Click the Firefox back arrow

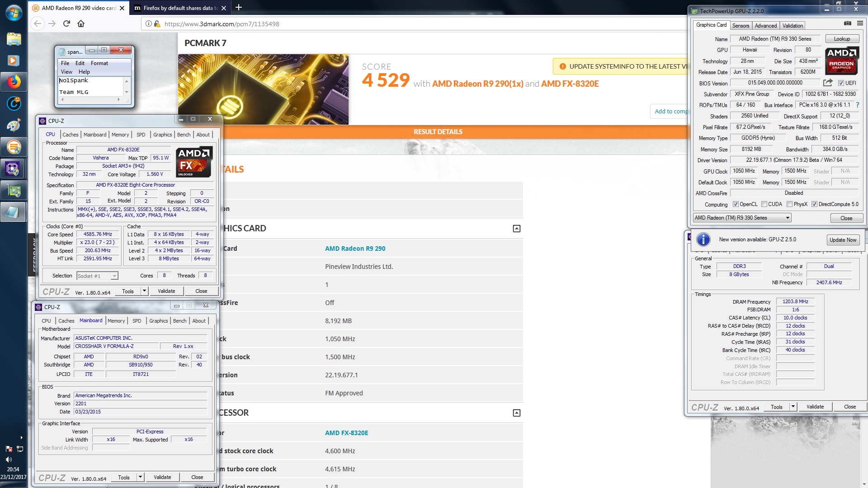(38, 23)
